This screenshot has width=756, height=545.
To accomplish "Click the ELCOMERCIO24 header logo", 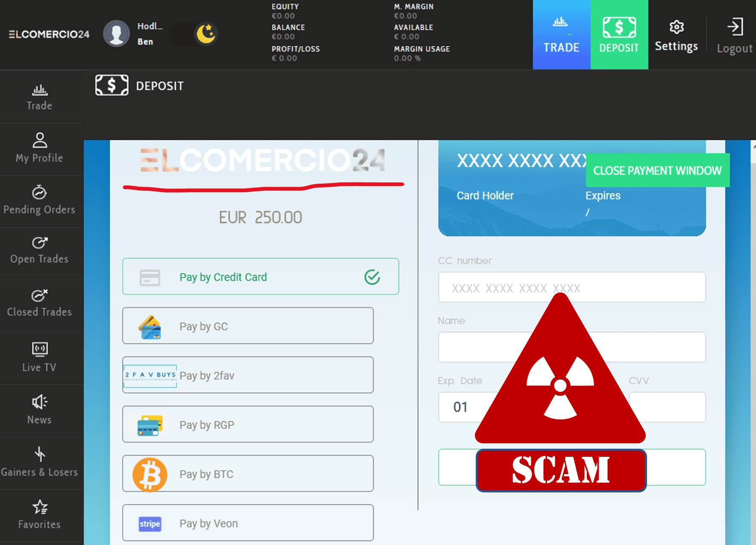I will [49, 34].
